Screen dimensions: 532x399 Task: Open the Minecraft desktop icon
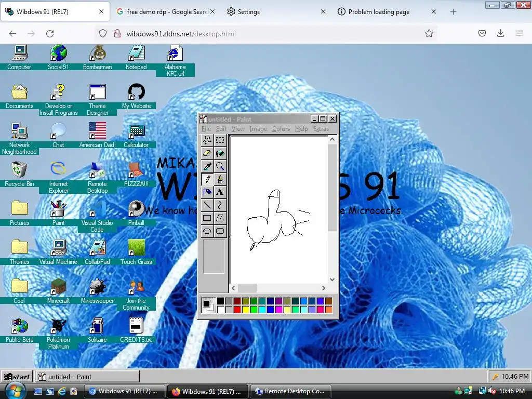(58, 291)
